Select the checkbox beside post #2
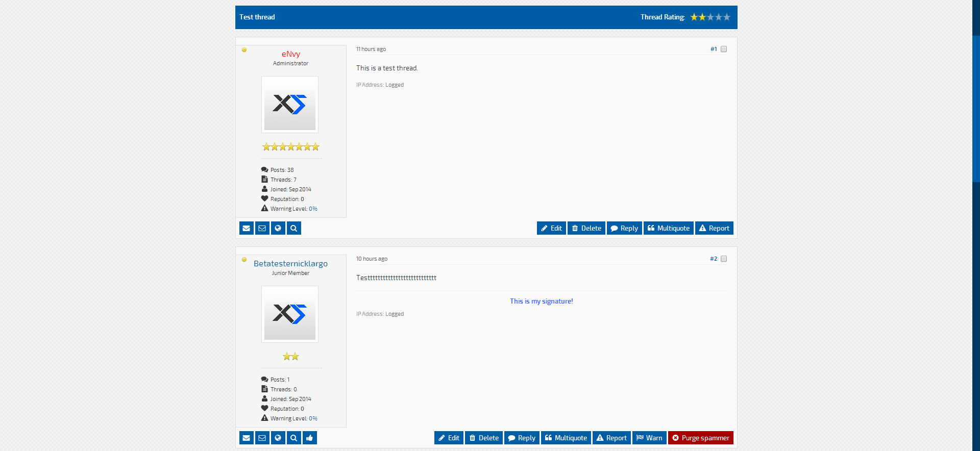The height and width of the screenshot is (451, 980). coord(724,259)
